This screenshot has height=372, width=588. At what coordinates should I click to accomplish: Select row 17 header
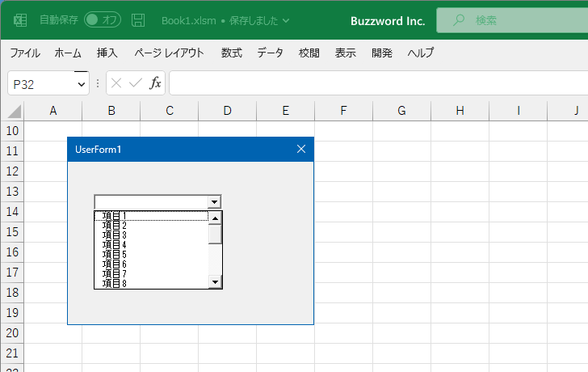12,273
